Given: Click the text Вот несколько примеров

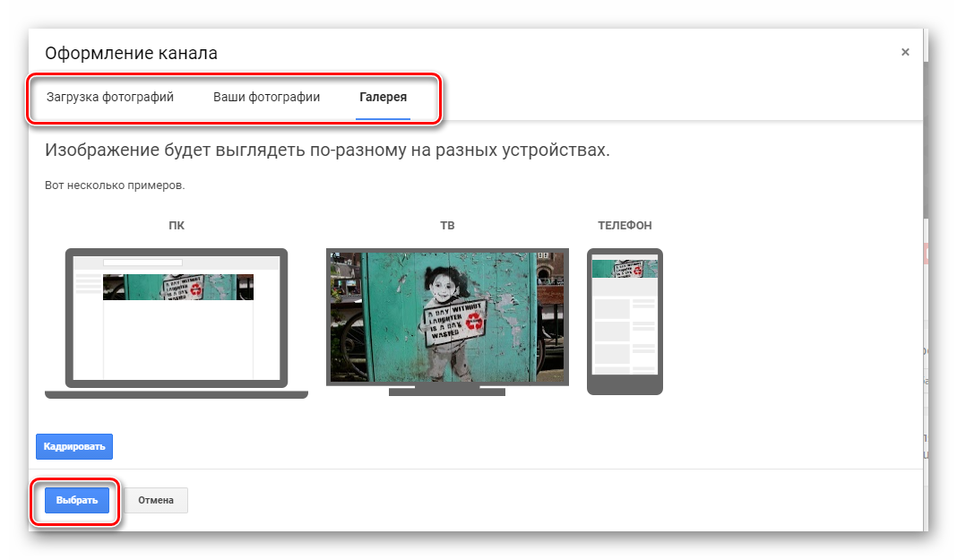Looking at the screenshot, I should 115,185.
